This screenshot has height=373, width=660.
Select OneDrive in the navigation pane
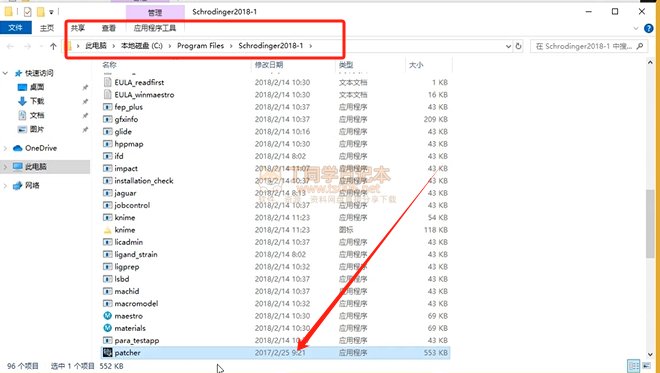pos(40,148)
